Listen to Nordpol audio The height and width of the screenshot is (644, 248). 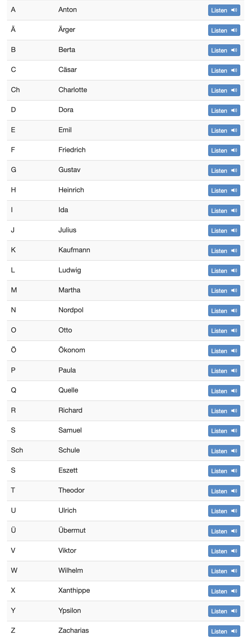[x=224, y=311]
